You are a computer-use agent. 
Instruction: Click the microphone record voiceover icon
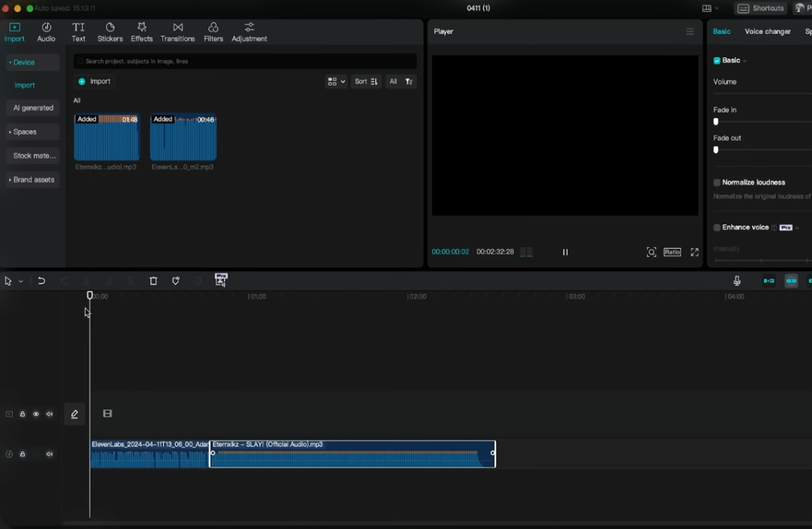[737, 281]
